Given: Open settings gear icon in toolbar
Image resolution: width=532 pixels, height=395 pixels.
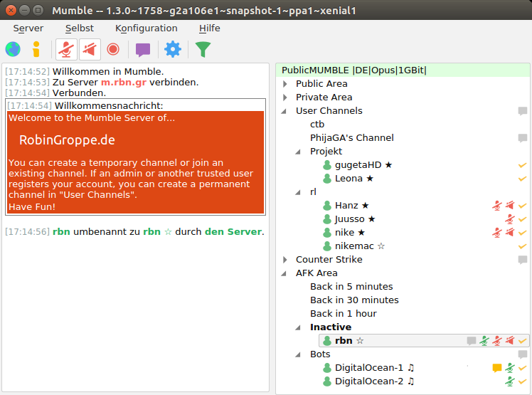Looking at the screenshot, I should point(173,49).
